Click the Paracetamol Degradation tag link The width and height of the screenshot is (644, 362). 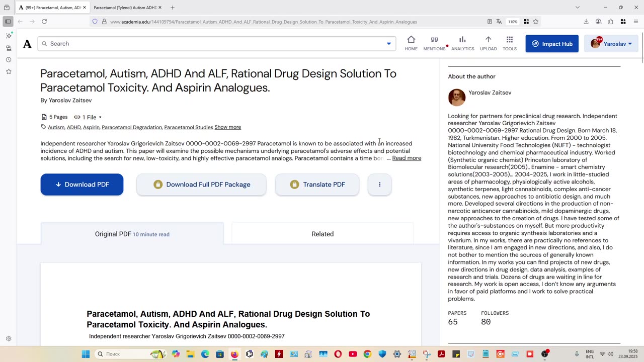pyautogui.click(x=132, y=127)
